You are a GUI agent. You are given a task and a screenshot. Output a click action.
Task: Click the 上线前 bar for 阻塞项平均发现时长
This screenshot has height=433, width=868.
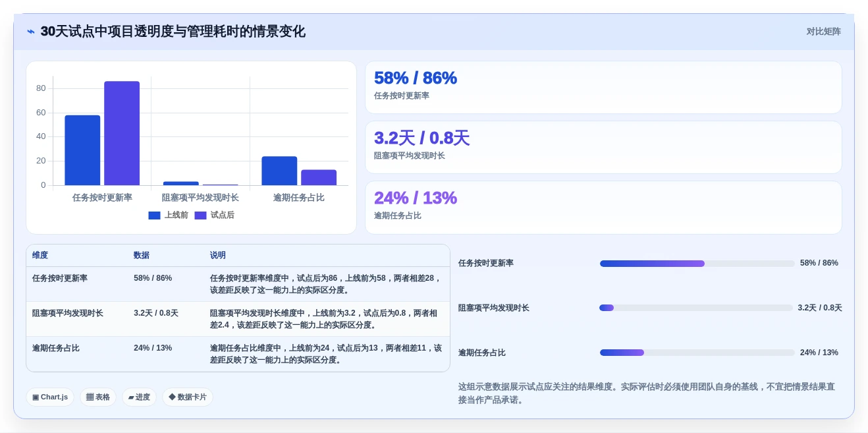[x=181, y=183]
